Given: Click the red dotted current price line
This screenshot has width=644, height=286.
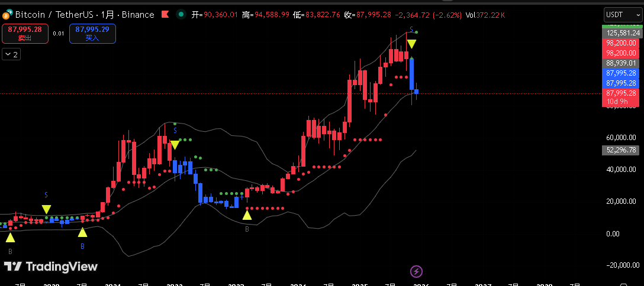Looking at the screenshot, I should click(301, 93).
